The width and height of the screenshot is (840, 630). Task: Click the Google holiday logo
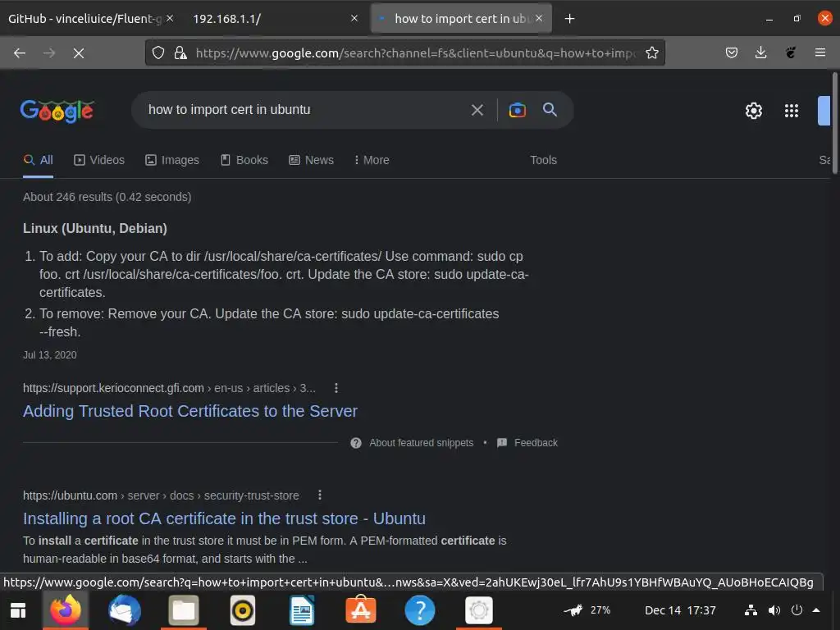[57, 111]
